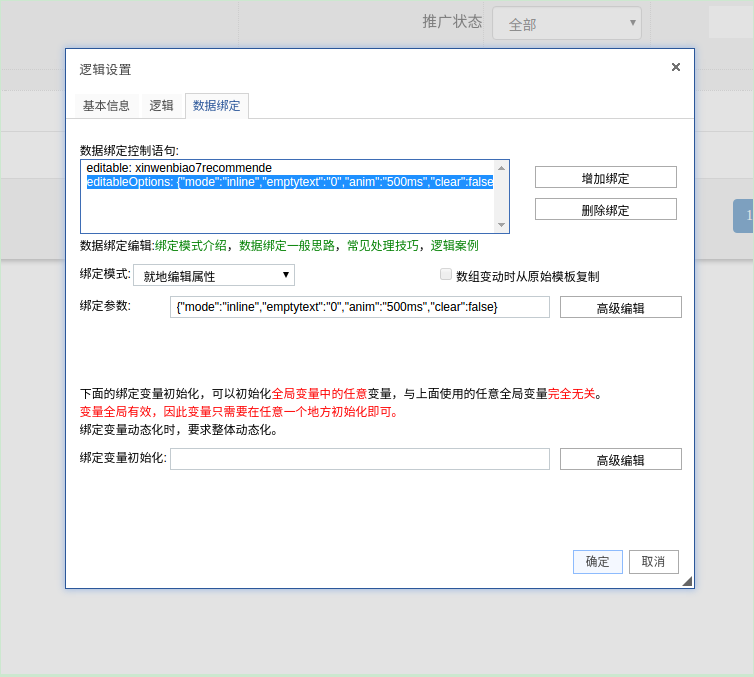Open the 推广状态 dropdown showing 全部
The height and width of the screenshot is (677, 754).
coord(566,23)
